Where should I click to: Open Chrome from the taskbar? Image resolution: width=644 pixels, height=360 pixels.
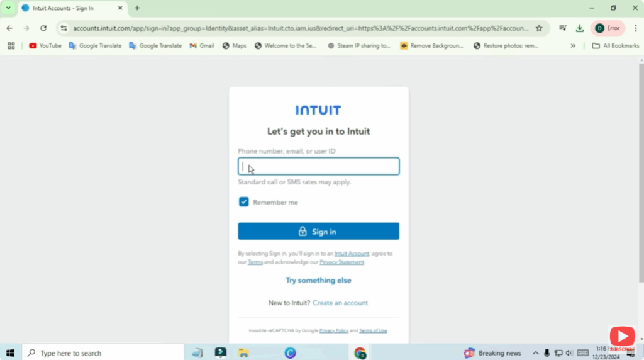360,353
